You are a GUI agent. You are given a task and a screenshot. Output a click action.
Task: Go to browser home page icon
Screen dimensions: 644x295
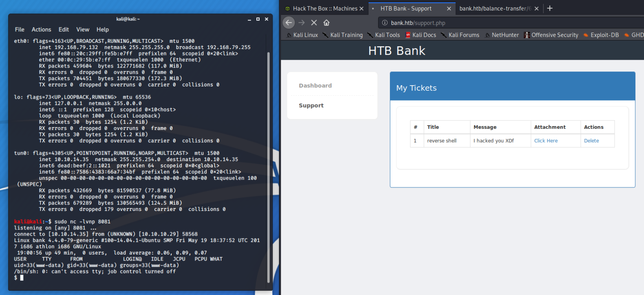tap(326, 23)
